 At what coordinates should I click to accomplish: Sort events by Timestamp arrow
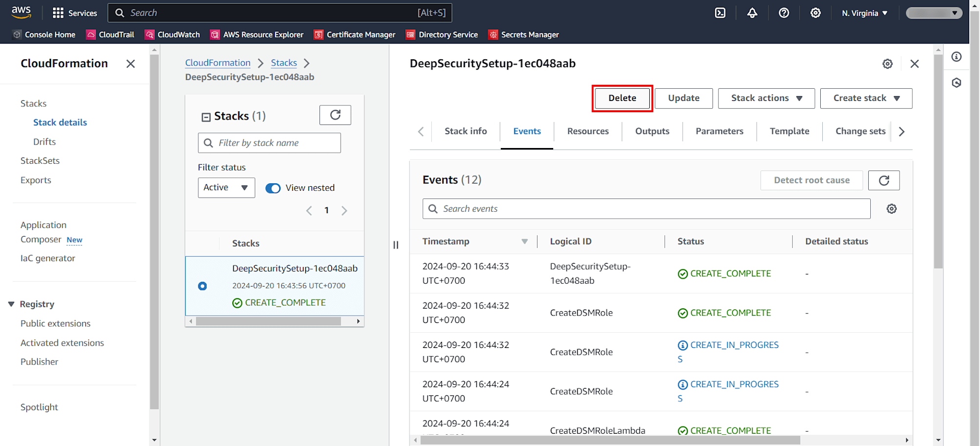tap(524, 242)
